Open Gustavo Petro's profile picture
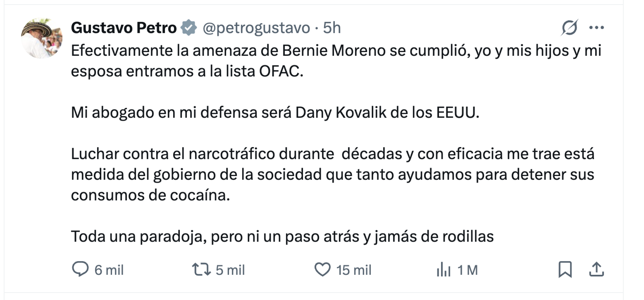 42,38
